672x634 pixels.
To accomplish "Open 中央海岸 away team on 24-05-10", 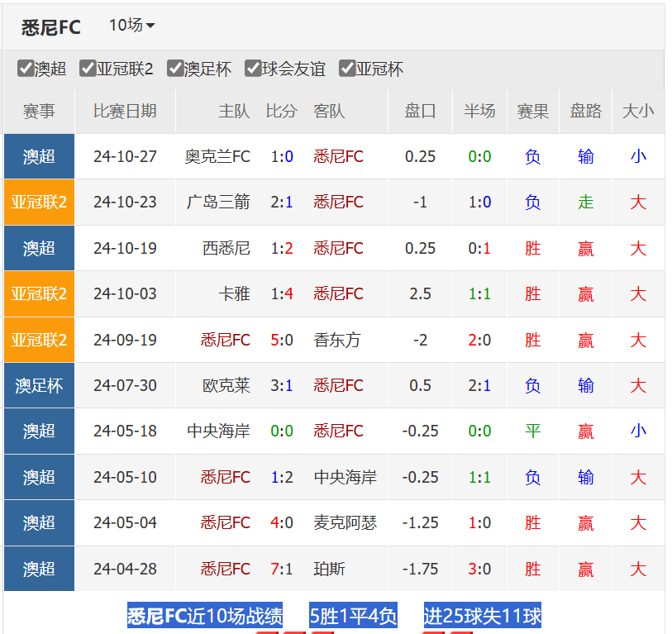I will coord(345,477).
